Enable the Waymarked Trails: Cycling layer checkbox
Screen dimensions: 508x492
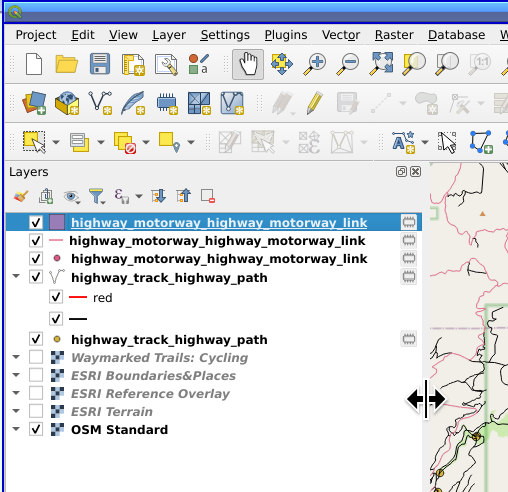click(x=36, y=357)
